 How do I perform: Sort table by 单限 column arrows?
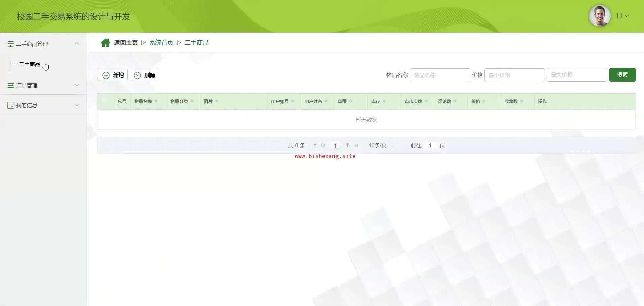[x=351, y=101]
